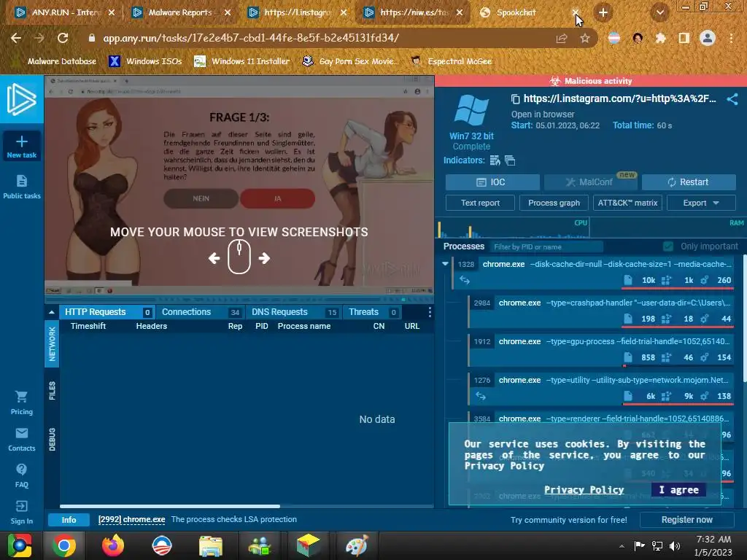Toggle Only important checkbox
The width and height of the screenshot is (747, 560).
(x=668, y=246)
